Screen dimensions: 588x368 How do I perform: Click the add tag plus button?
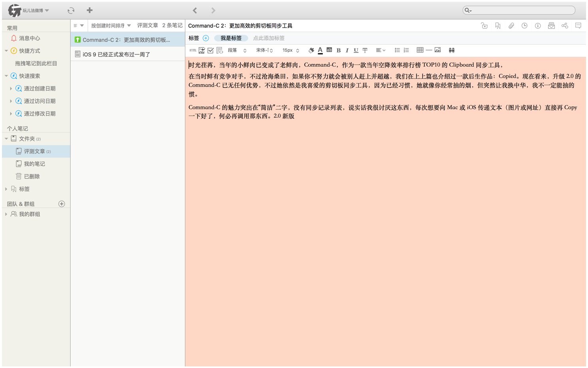coord(206,38)
